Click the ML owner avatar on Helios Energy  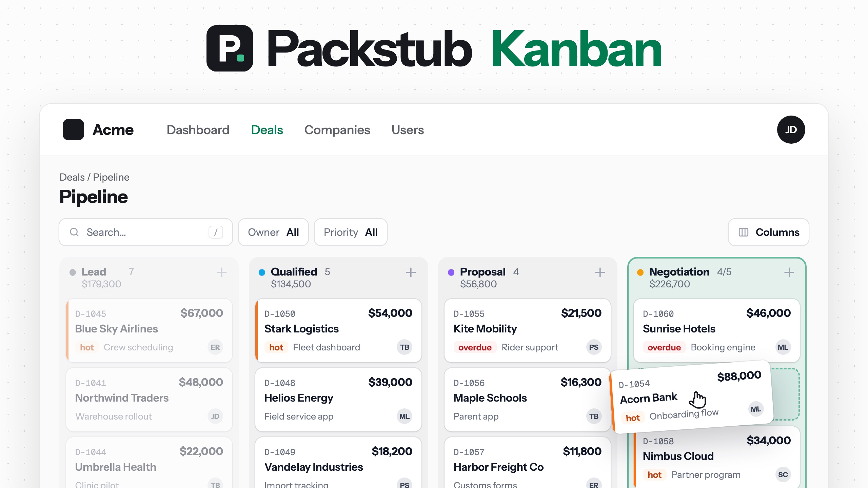click(405, 416)
